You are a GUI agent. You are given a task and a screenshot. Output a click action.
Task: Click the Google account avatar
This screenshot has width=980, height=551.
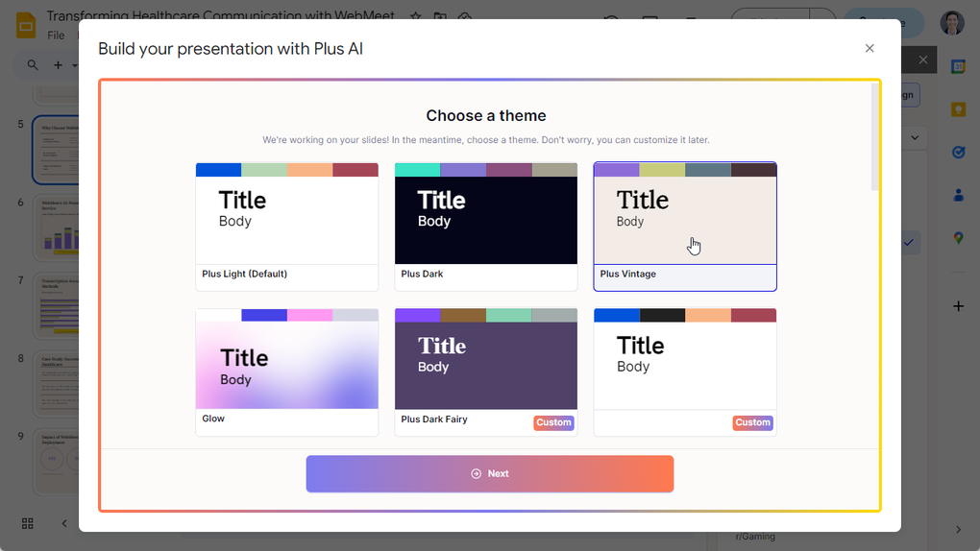click(952, 23)
